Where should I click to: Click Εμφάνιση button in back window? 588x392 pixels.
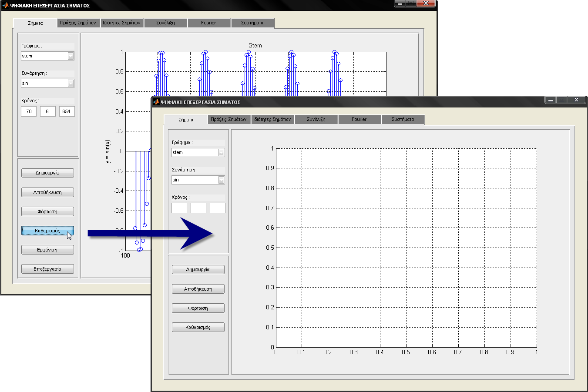[47, 250]
